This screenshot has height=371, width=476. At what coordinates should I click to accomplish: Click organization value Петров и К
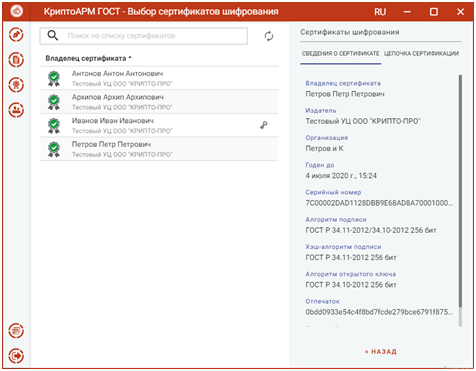click(324, 149)
